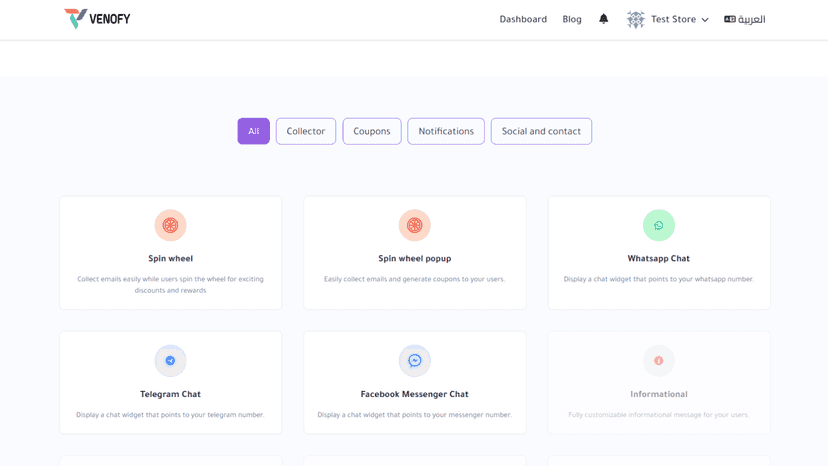Click the Telegram Chat icon

pos(171,361)
